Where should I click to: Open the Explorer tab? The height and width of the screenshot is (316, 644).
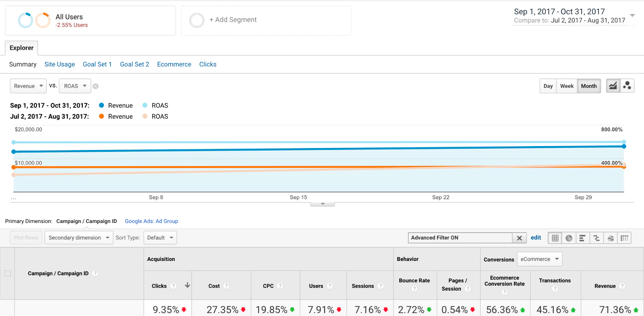point(22,48)
